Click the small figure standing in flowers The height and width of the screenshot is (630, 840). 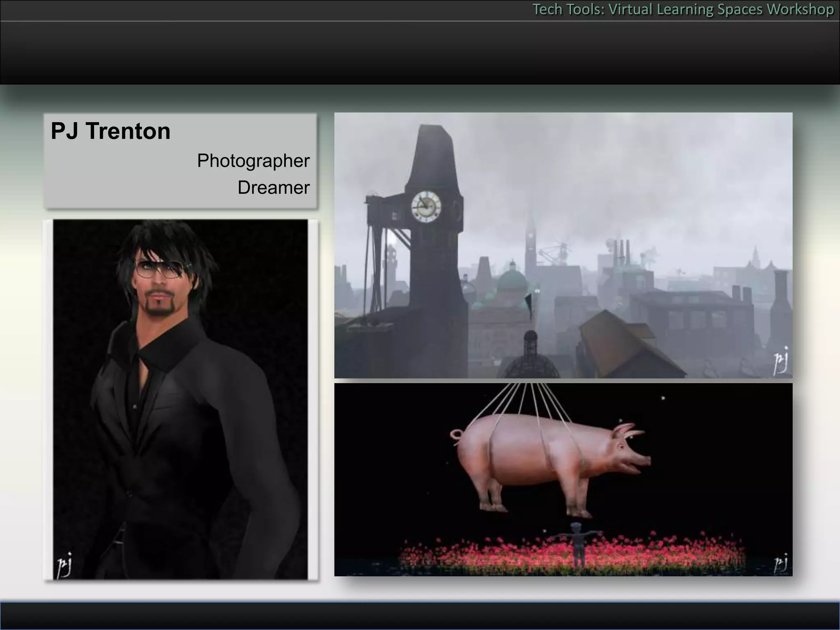(578, 543)
